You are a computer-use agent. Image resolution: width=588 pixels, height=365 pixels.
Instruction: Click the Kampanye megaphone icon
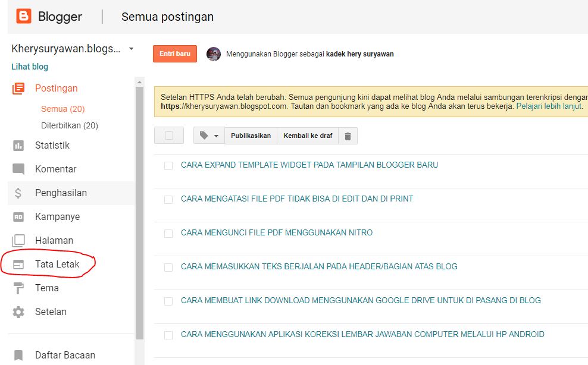tap(18, 216)
